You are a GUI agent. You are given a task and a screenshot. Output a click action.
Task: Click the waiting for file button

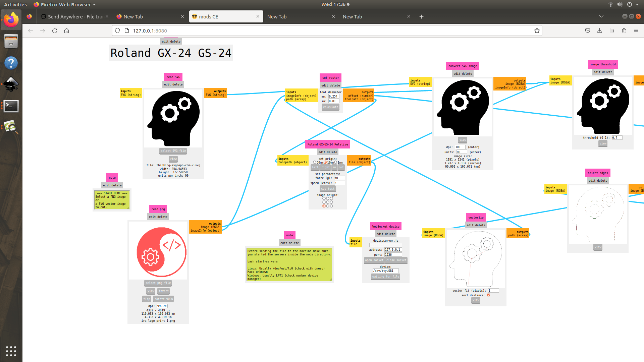click(x=385, y=277)
